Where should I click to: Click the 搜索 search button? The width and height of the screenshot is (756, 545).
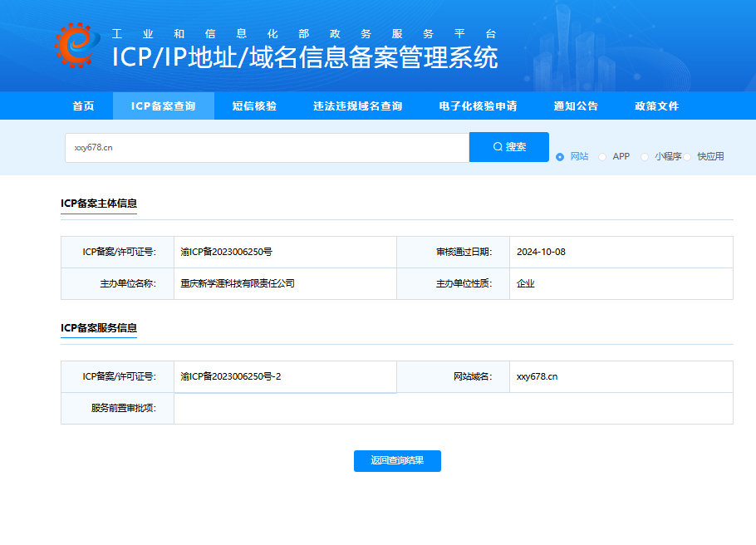click(x=509, y=147)
